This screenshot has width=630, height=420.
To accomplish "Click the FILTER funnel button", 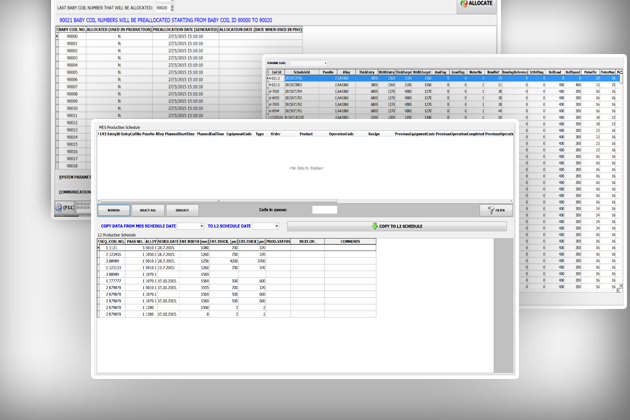I will 496,210.
